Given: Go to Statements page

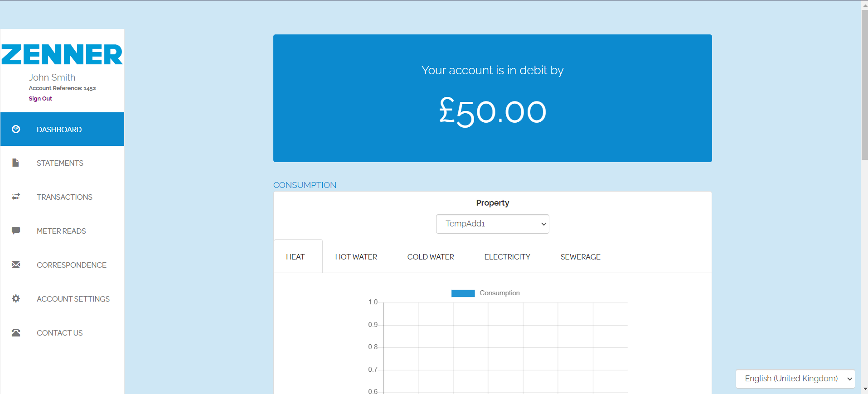Looking at the screenshot, I should click(x=60, y=163).
